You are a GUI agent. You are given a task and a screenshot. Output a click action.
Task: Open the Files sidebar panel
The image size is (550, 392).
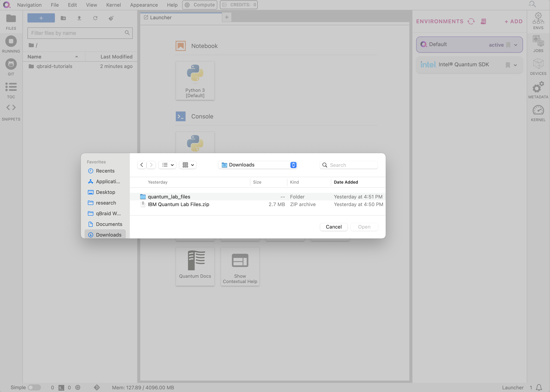[x=11, y=22]
